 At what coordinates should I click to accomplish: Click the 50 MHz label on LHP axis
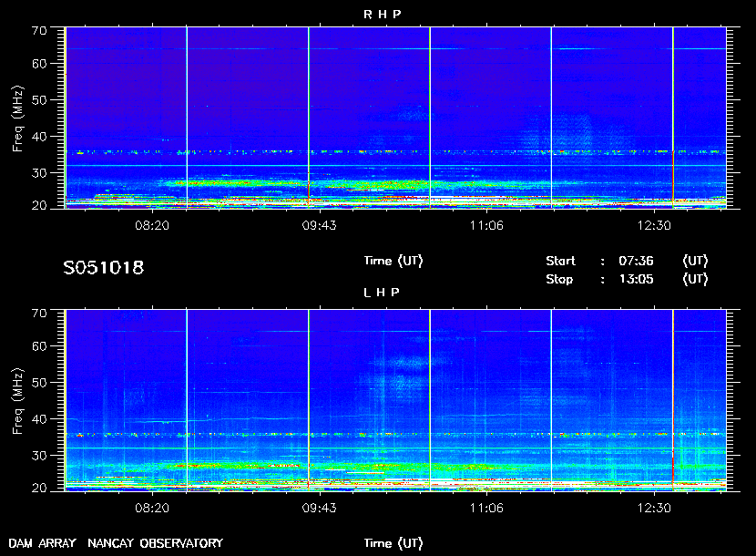click(x=39, y=383)
